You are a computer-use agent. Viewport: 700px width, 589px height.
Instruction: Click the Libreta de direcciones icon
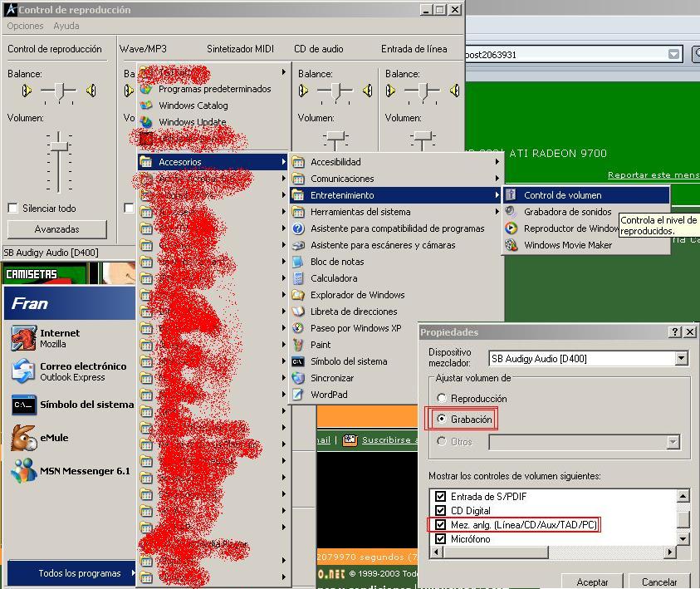coord(298,312)
